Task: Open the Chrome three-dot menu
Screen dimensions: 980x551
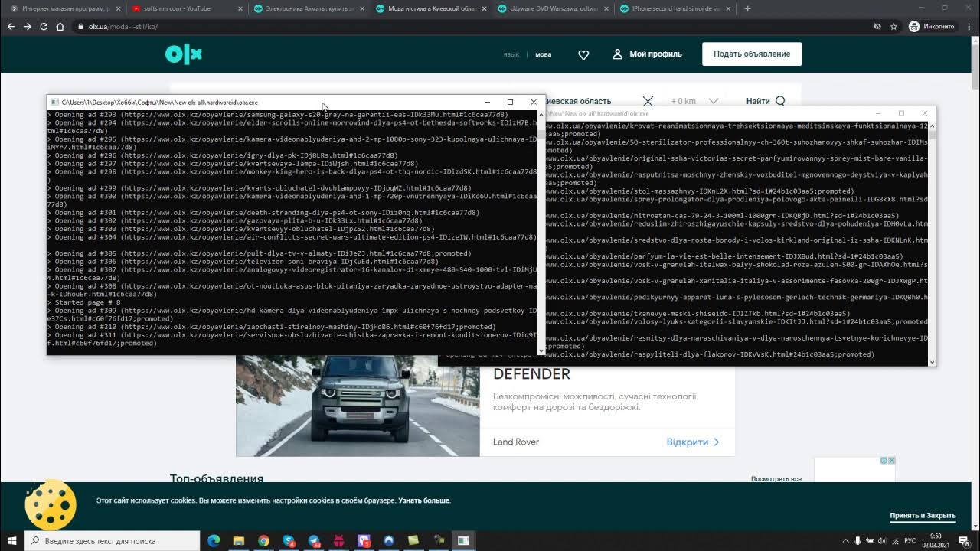Action: (969, 26)
